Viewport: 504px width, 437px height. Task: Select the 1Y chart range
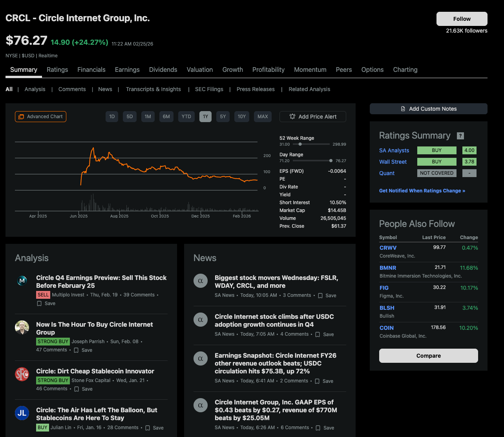click(205, 117)
